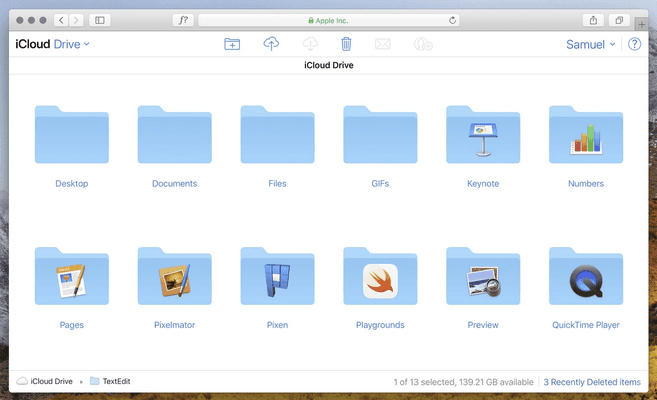Click the upload to iCloud icon
The image size is (657, 400).
click(271, 44)
